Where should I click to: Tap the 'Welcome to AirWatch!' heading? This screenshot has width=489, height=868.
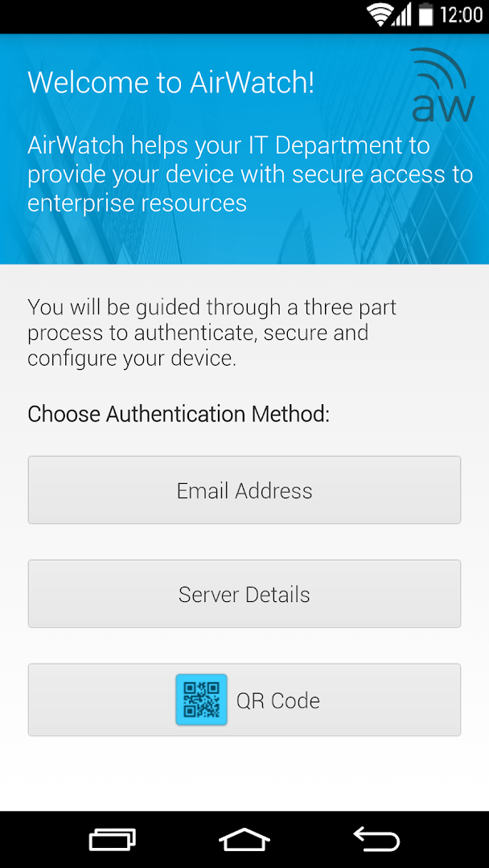click(x=171, y=82)
